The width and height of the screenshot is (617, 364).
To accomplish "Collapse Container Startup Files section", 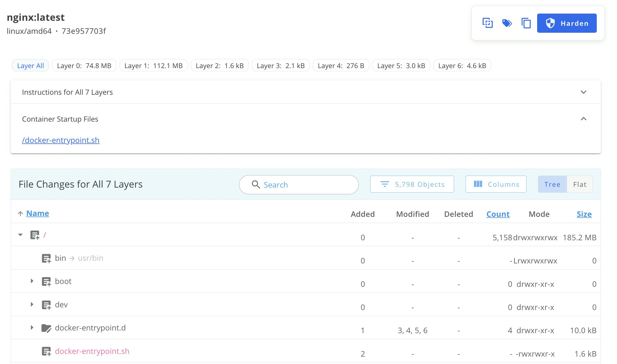I will (x=583, y=119).
